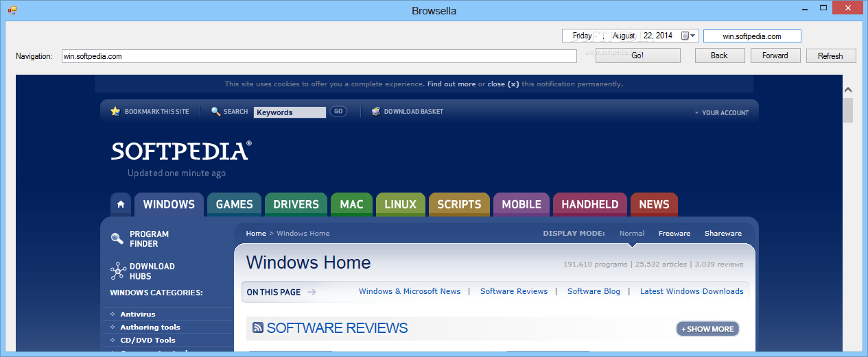Click the search GO button
The height and width of the screenshot is (357, 868).
pos(338,112)
